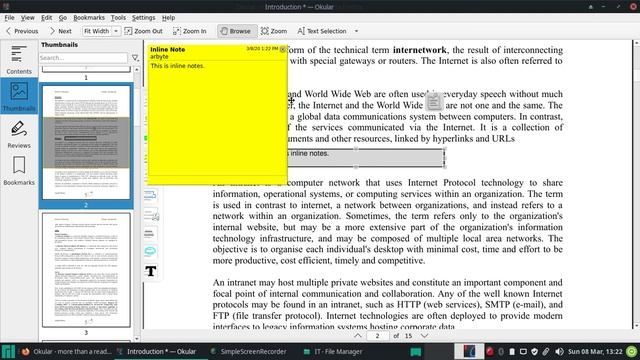
Task: Click Zoom In in the toolbar
Action: pyautogui.click(x=190, y=31)
